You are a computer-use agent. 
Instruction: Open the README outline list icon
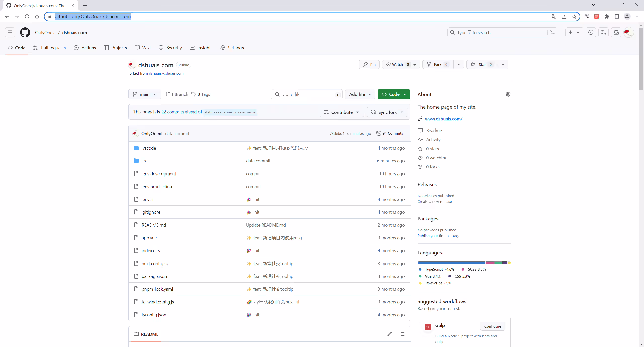point(402,334)
